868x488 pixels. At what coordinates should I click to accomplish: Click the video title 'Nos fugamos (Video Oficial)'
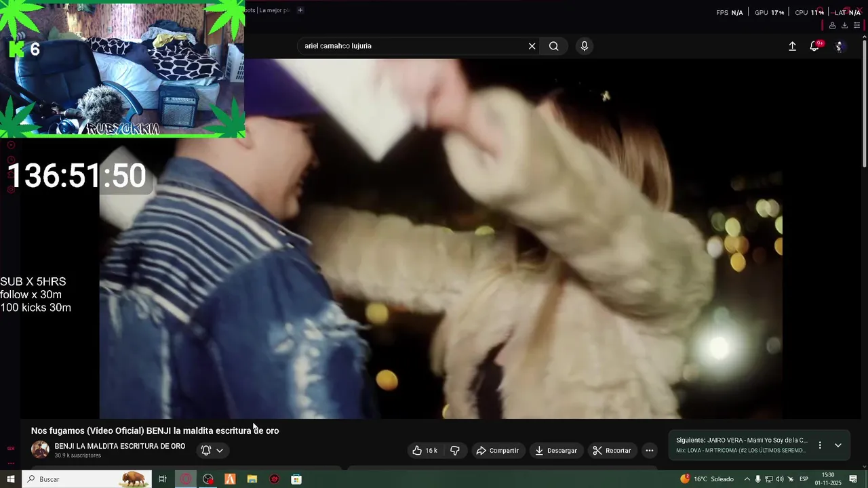coord(155,431)
